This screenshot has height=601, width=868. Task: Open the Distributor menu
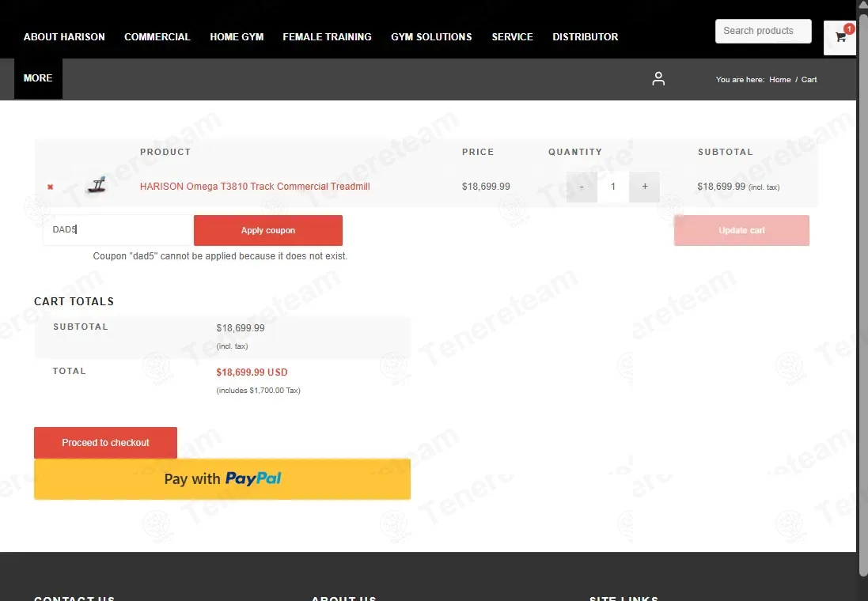tap(585, 37)
